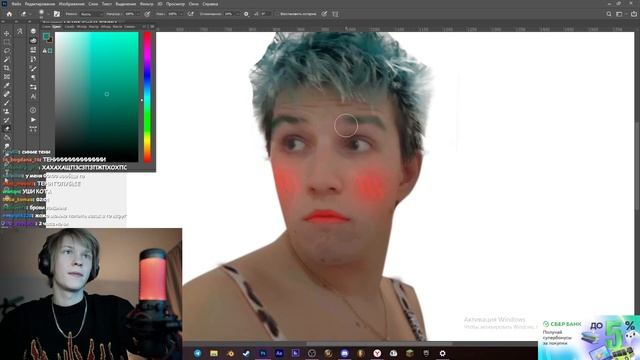
Task: Select the Frame tool
Action: (x=7, y=77)
